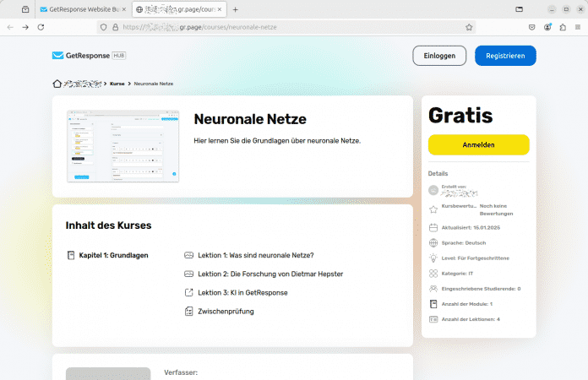Click the course preview thumbnail

coord(123,145)
